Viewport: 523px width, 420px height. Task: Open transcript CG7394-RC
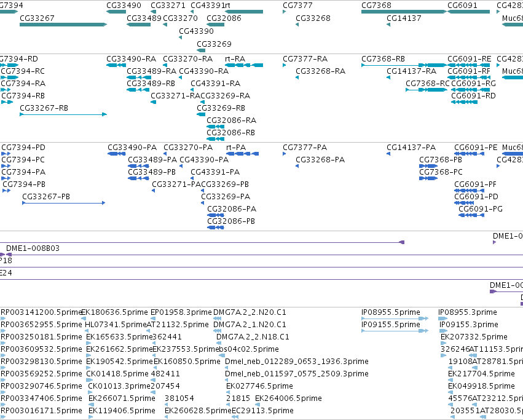click(x=23, y=71)
